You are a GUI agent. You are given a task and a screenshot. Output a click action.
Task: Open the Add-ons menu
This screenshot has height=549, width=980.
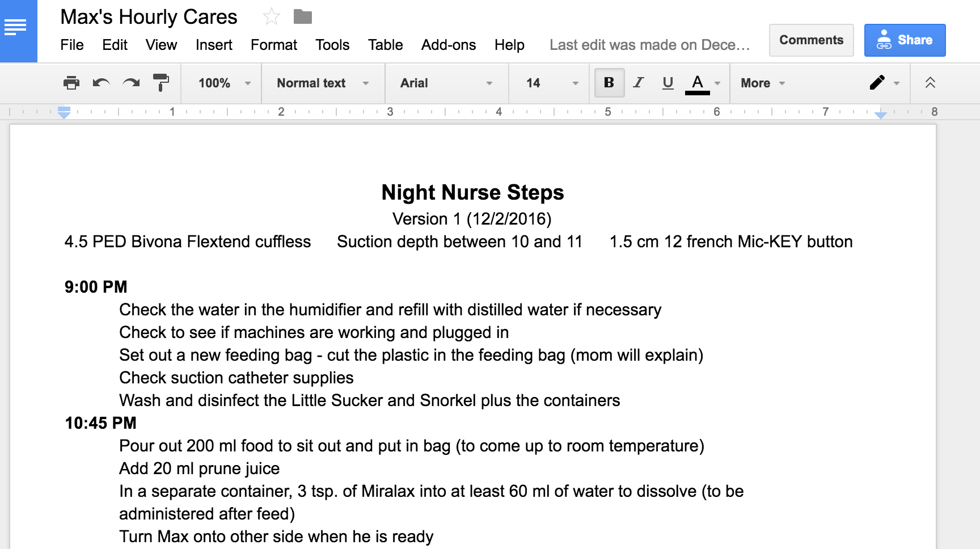point(449,45)
